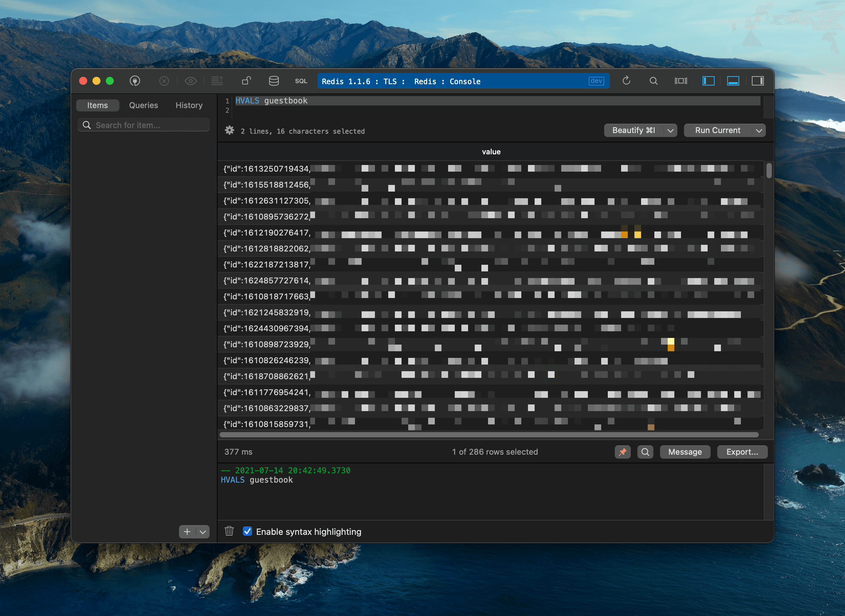Viewport: 845px width, 616px height.
Task: Click the Redis connection path bar
Action: point(463,81)
